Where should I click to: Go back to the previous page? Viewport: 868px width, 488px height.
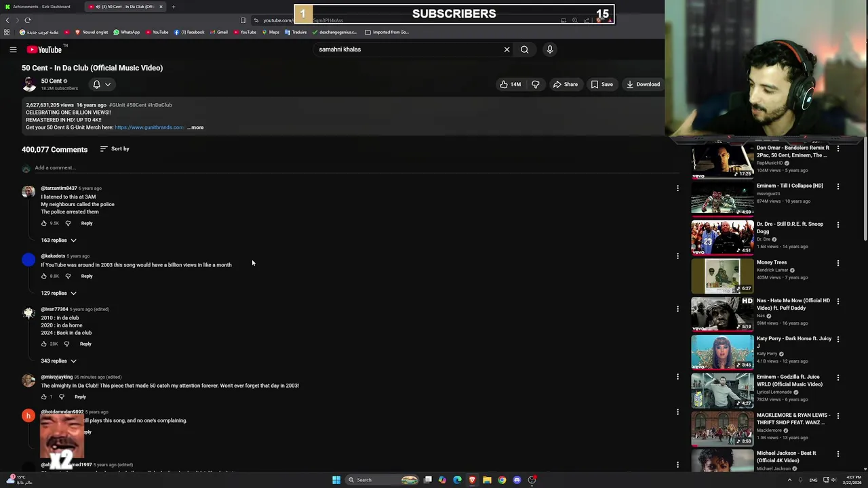(x=7, y=20)
